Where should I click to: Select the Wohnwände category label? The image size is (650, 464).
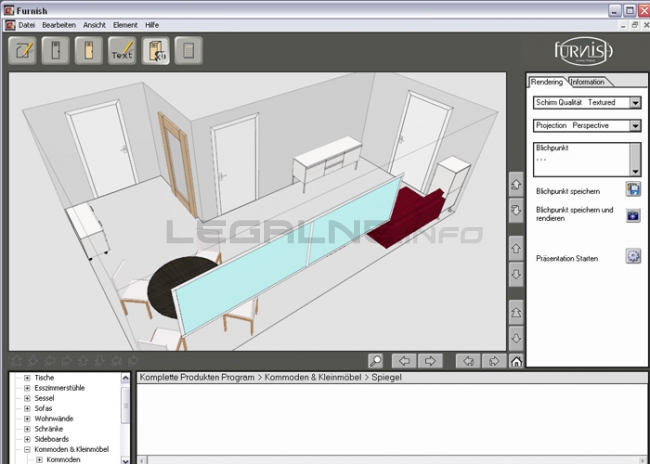click(x=53, y=419)
